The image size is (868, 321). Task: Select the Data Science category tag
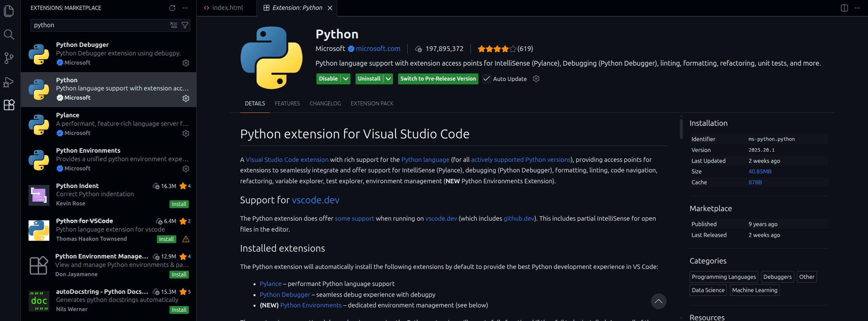tap(708, 290)
